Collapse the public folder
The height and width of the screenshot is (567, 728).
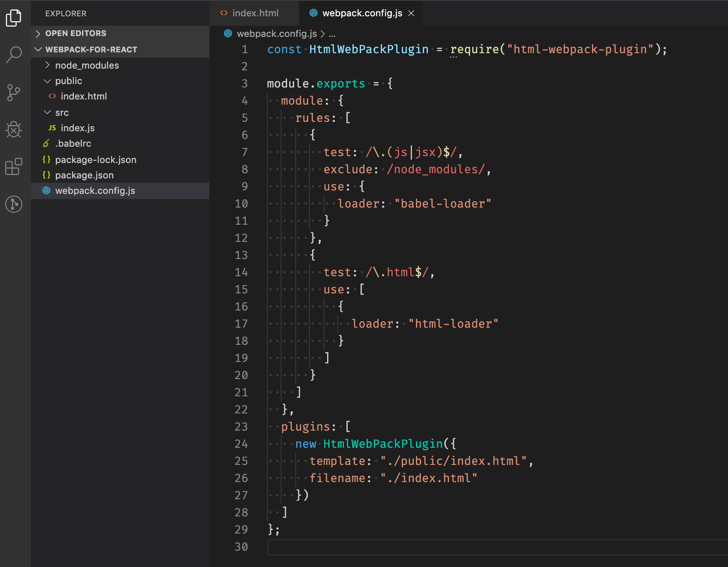click(47, 81)
